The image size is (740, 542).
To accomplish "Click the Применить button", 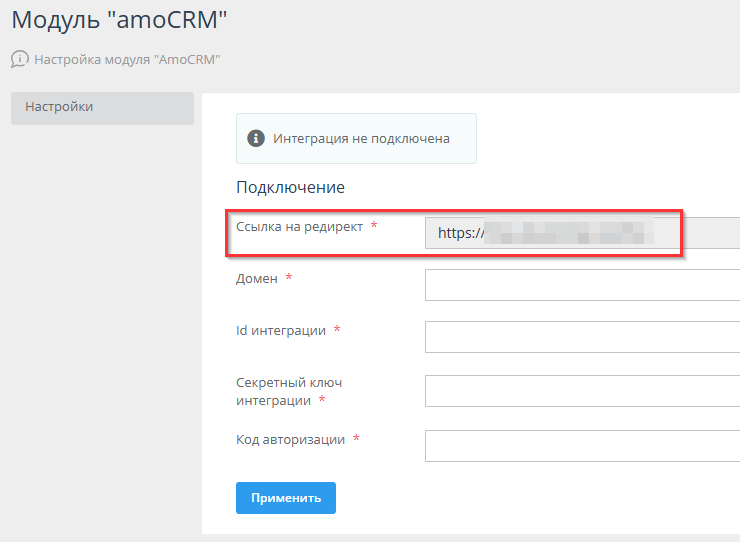I will click(286, 498).
